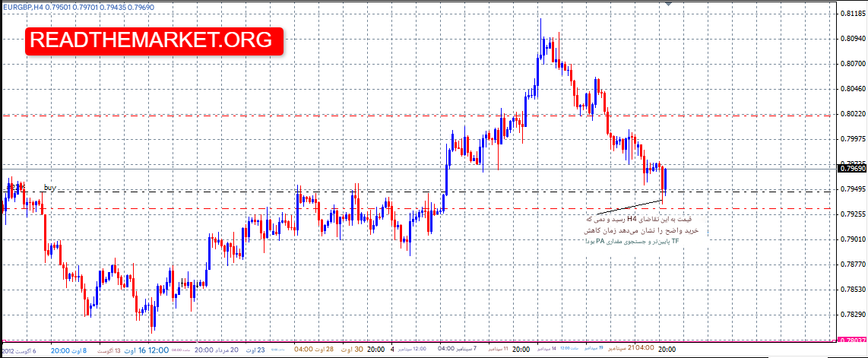868x358 pixels.
Task: Click the 0.79010 price axis label
Action: click(852, 239)
